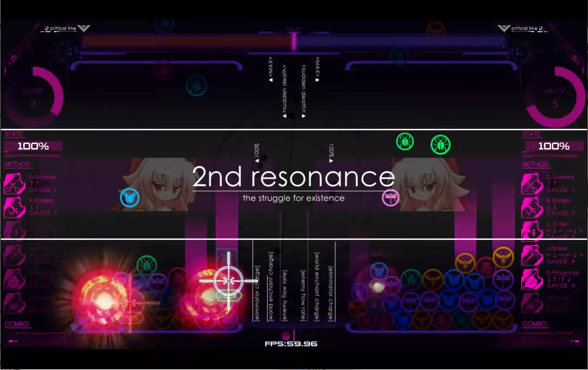Click the left panel's D.Scissors method icon
588x370 pixels.
(x=15, y=184)
